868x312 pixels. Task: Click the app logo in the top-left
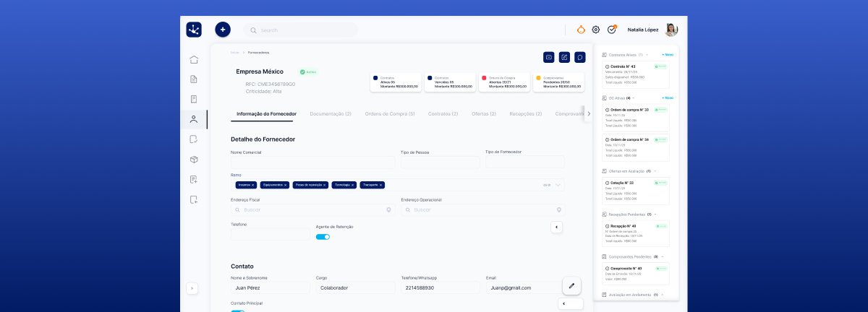[x=194, y=30]
